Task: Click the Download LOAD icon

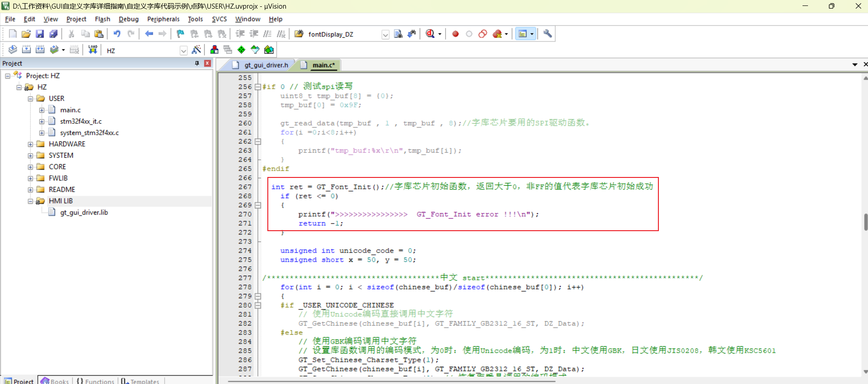Action: click(x=93, y=50)
